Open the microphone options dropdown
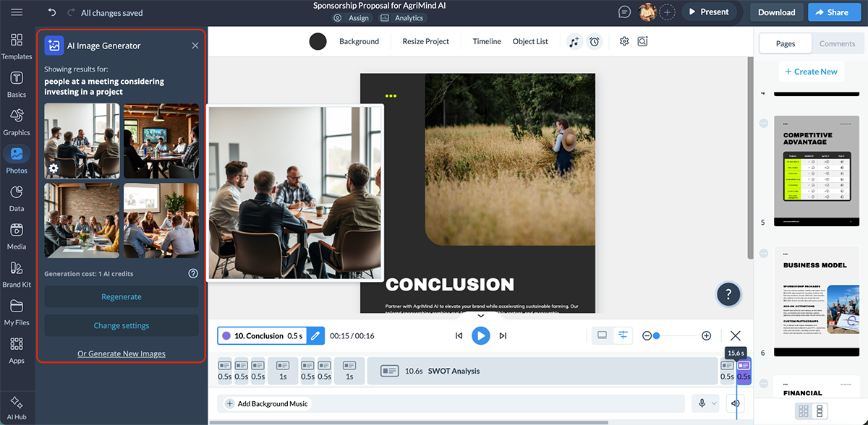Image resolution: width=868 pixels, height=425 pixels. (712, 403)
